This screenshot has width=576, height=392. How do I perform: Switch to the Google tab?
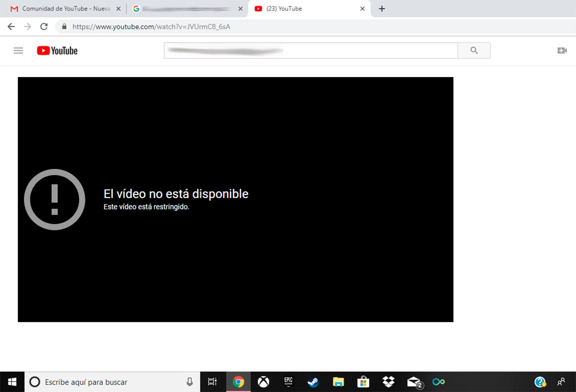[184, 9]
